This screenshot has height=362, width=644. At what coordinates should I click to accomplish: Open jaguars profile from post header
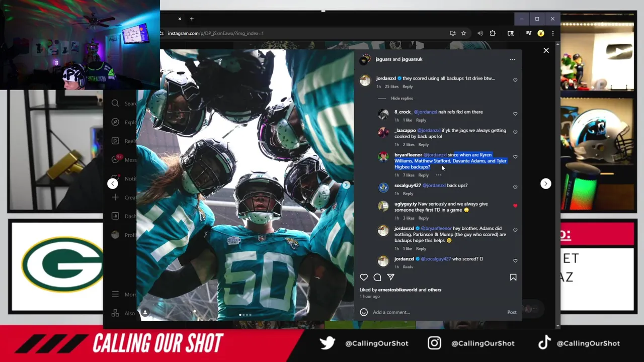[x=383, y=59]
